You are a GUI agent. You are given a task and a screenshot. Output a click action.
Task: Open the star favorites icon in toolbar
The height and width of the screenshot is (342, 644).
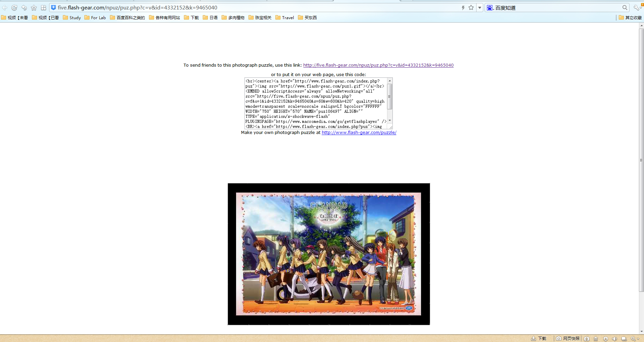point(34,8)
